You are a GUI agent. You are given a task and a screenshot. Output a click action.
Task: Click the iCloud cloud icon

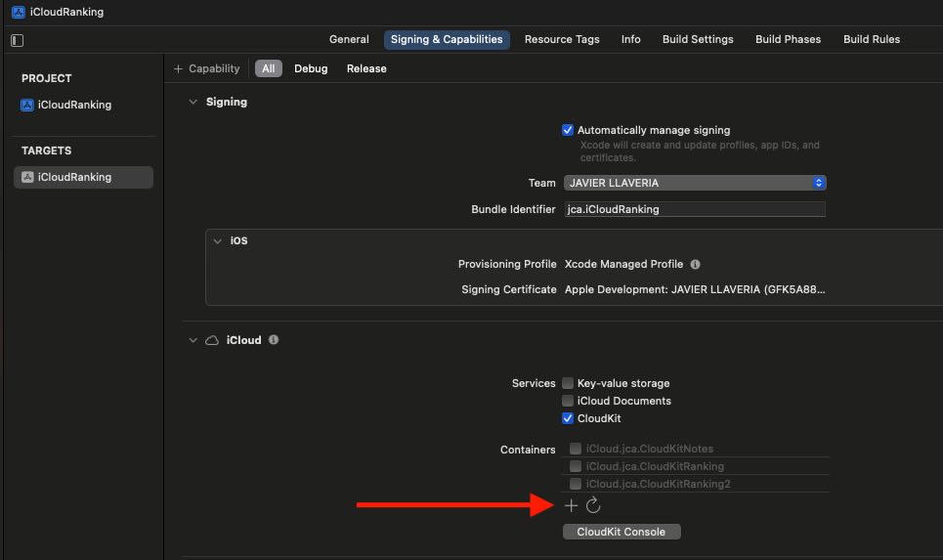click(x=212, y=340)
